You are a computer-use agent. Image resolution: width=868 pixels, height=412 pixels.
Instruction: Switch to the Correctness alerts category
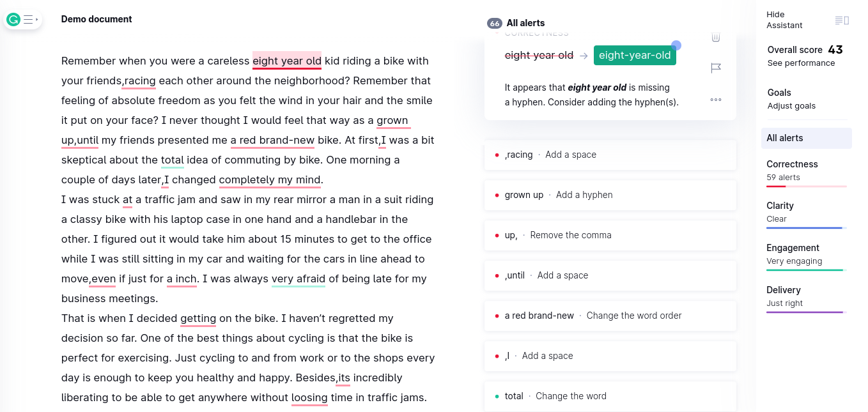coord(806,172)
